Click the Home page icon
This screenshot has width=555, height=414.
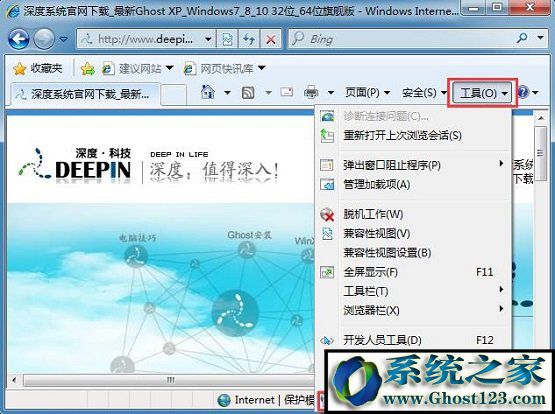click(208, 92)
